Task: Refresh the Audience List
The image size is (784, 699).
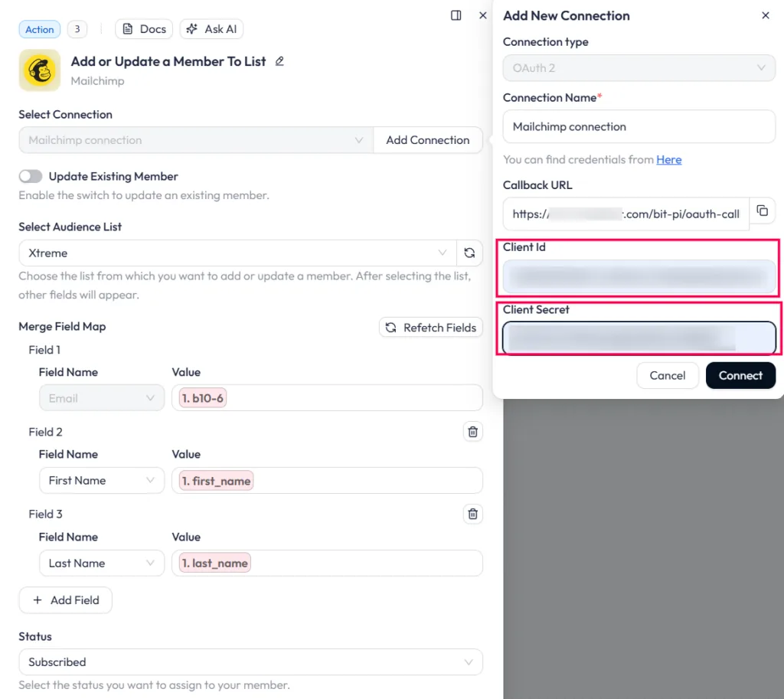Action: (x=469, y=253)
